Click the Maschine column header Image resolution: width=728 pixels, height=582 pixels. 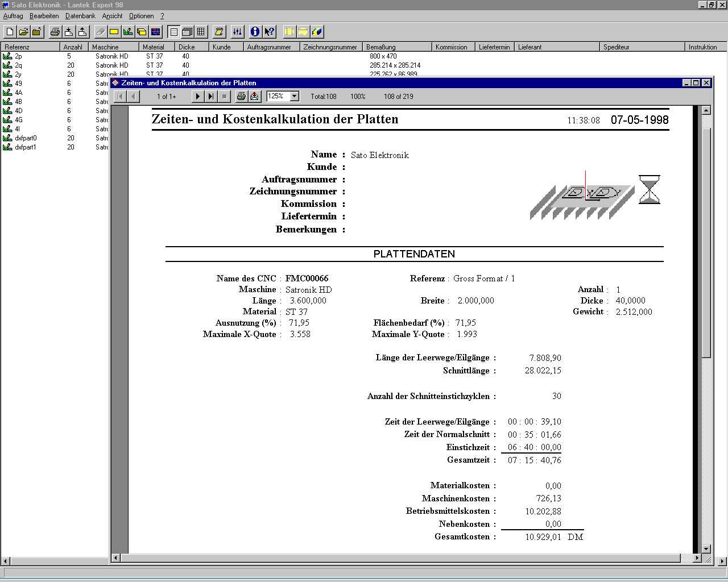[x=114, y=47]
